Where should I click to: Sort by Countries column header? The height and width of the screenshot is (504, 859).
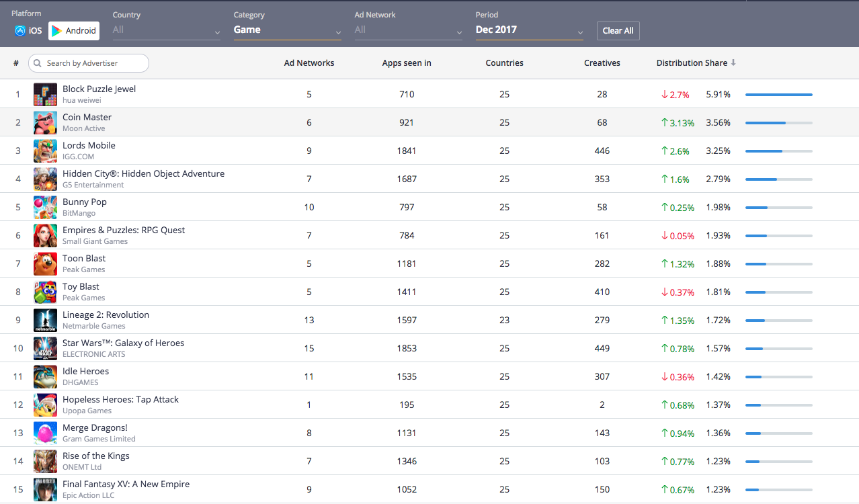[504, 63]
